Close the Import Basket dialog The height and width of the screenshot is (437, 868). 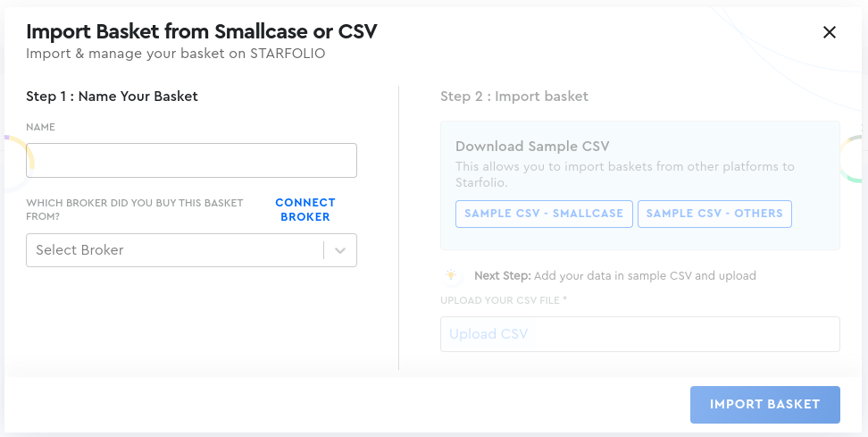coord(830,32)
